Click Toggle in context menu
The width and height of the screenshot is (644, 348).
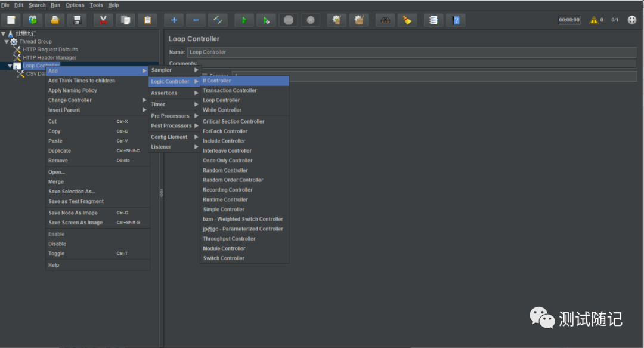click(97, 254)
